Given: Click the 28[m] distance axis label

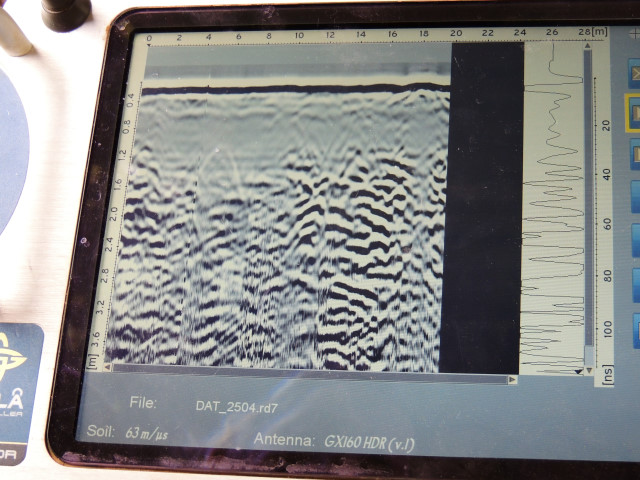Looking at the screenshot, I should pos(593,31).
